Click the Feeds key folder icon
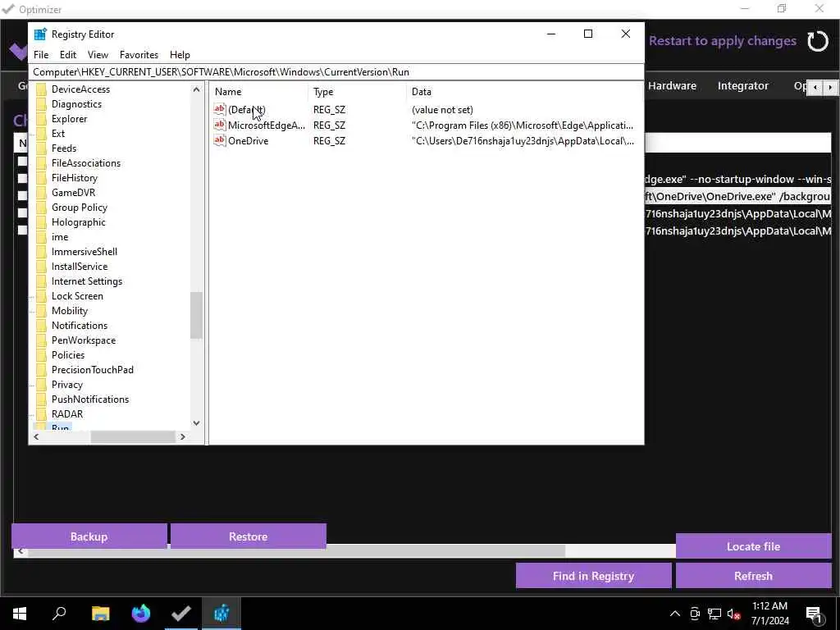This screenshot has height=630, width=840. [41, 148]
